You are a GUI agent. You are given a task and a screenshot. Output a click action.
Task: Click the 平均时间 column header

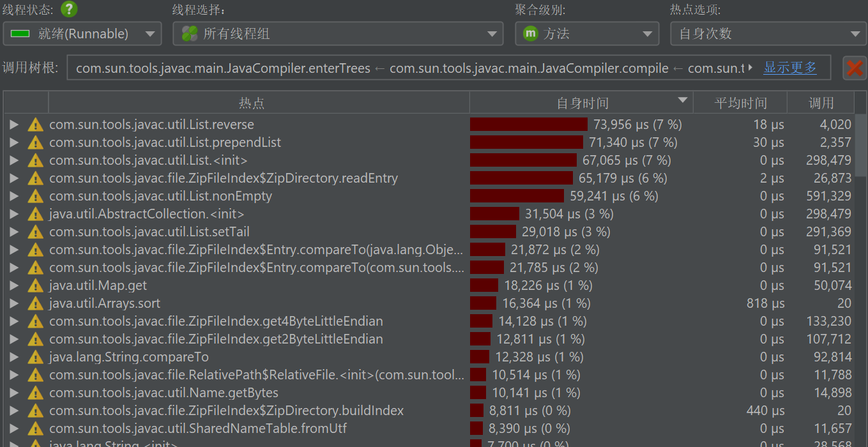pyautogui.click(x=740, y=103)
